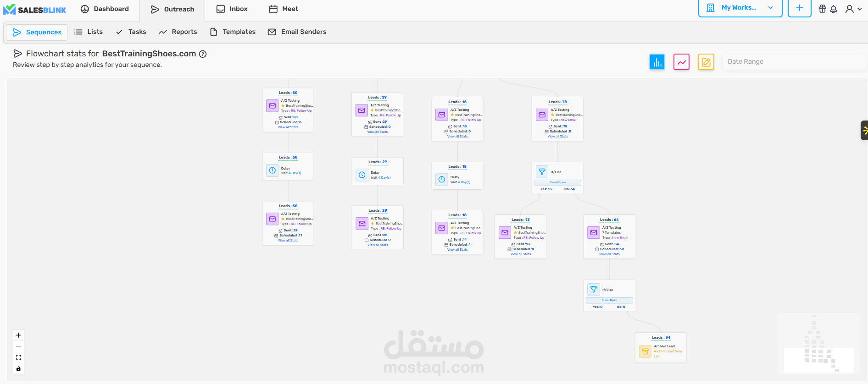The height and width of the screenshot is (384, 868).
Task: Click the filter icon on If/Else Yes 0 node
Action: click(x=594, y=290)
